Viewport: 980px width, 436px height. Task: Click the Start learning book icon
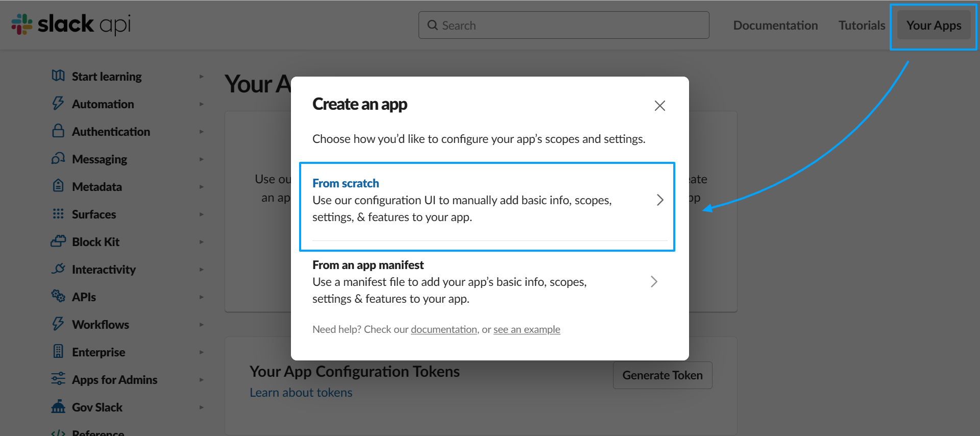click(58, 76)
